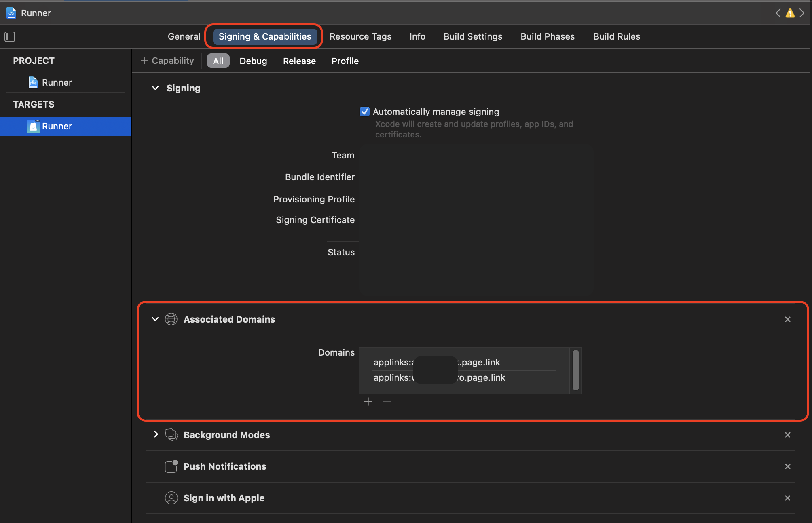Remove the Background Modes capability
Image resolution: width=812 pixels, height=523 pixels.
tap(787, 435)
